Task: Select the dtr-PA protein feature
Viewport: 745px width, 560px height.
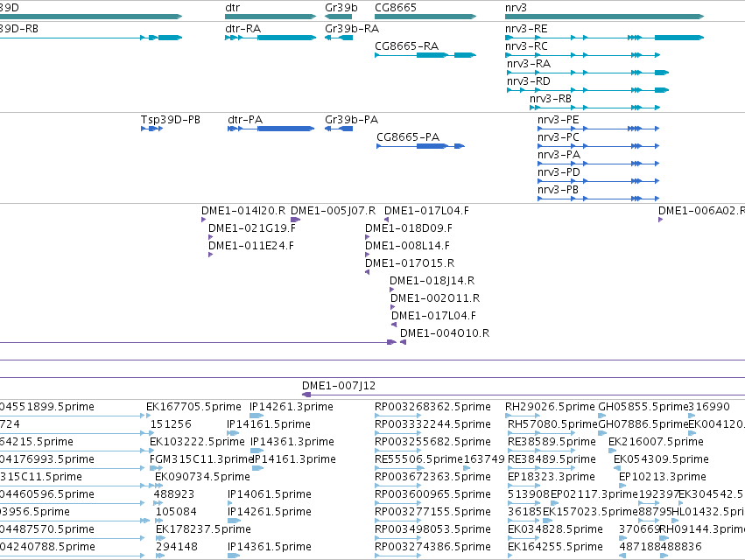Action: (271, 129)
